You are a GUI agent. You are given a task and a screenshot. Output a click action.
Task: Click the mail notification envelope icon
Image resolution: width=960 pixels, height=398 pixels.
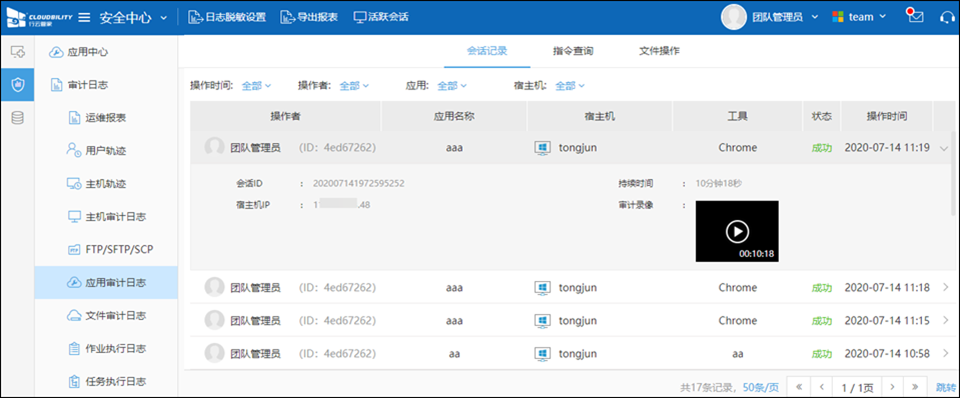pyautogui.click(x=915, y=17)
